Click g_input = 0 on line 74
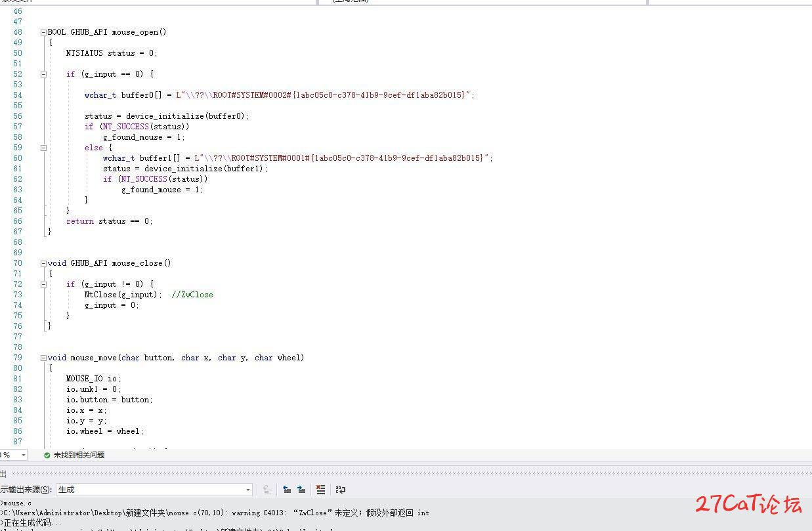The height and width of the screenshot is (531, 812). [x=112, y=305]
